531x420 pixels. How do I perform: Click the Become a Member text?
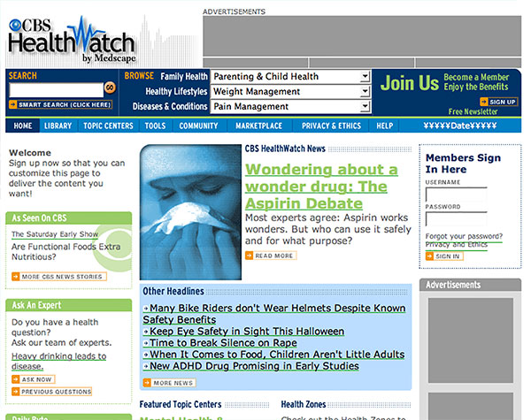coord(476,77)
